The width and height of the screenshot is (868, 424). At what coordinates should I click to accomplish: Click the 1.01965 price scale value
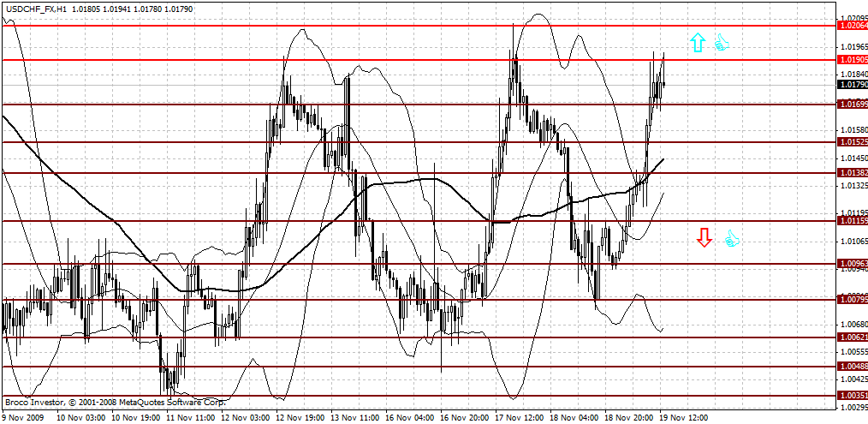click(854, 46)
